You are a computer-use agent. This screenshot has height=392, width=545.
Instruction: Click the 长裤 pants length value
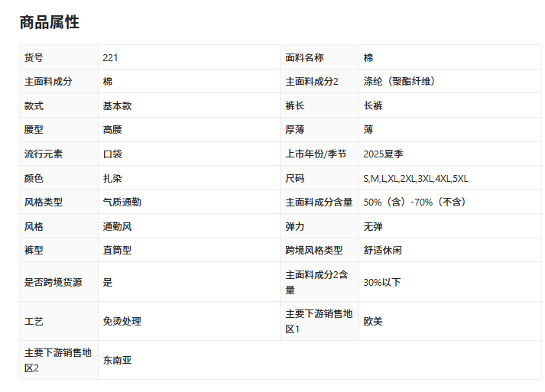point(373,105)
